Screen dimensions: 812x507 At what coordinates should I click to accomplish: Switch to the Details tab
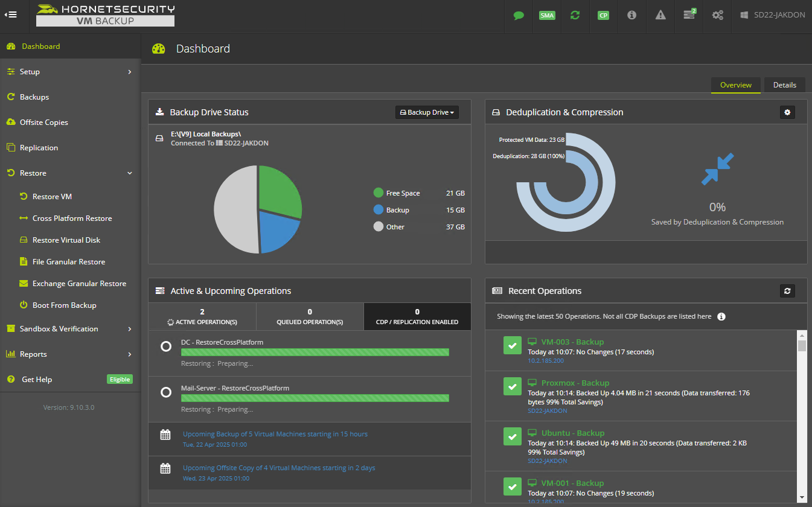click(x=784, y=85)
